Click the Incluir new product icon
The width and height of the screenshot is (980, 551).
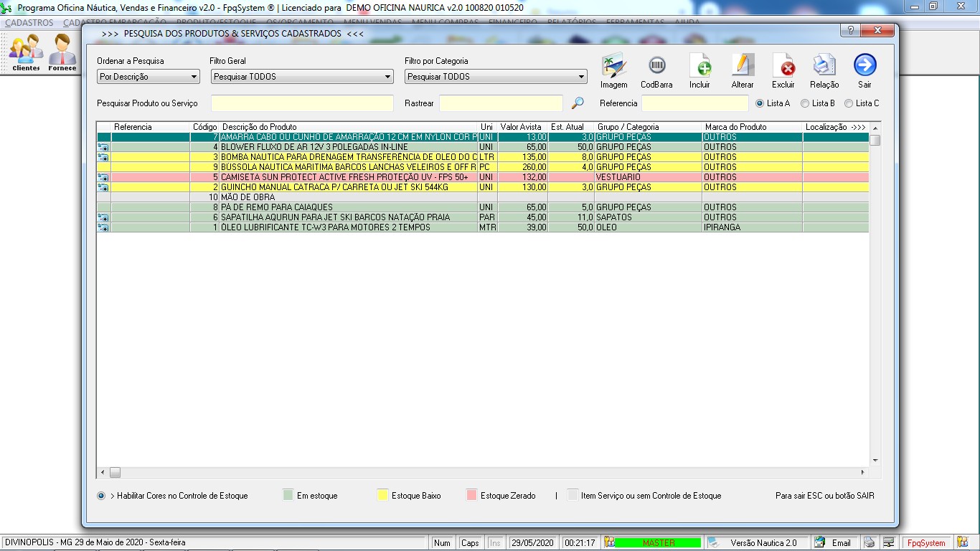pos(699,66)
